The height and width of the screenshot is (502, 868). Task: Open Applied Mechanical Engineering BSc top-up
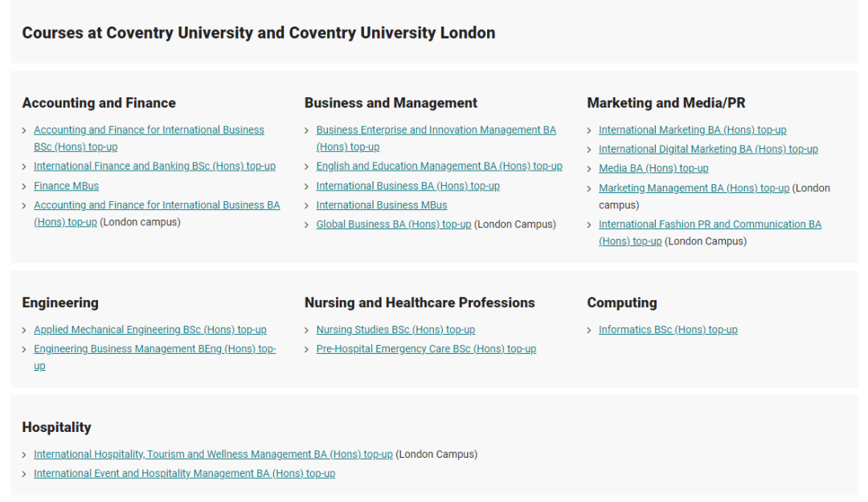coord(149,330)
